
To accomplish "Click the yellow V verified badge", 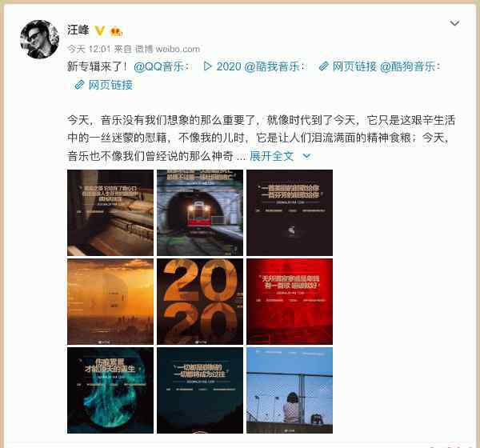I will (99, 30).
